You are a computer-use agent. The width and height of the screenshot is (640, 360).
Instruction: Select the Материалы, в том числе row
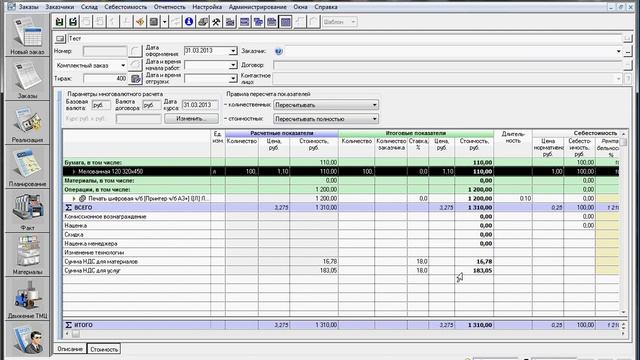pyautogui.click(x=341, y=180)
